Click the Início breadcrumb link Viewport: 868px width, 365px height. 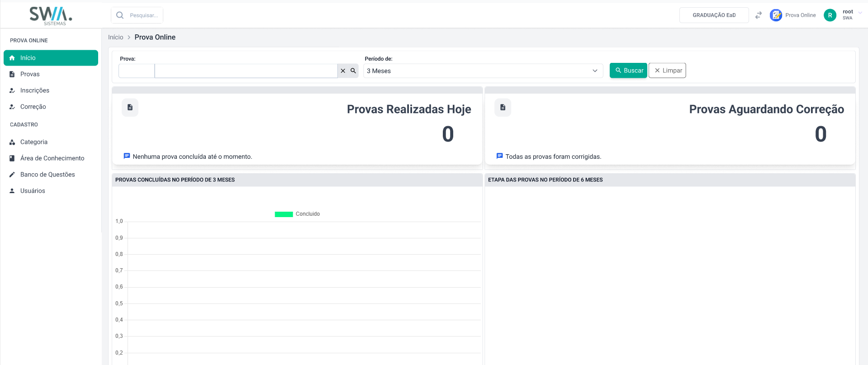coord(115,37)
